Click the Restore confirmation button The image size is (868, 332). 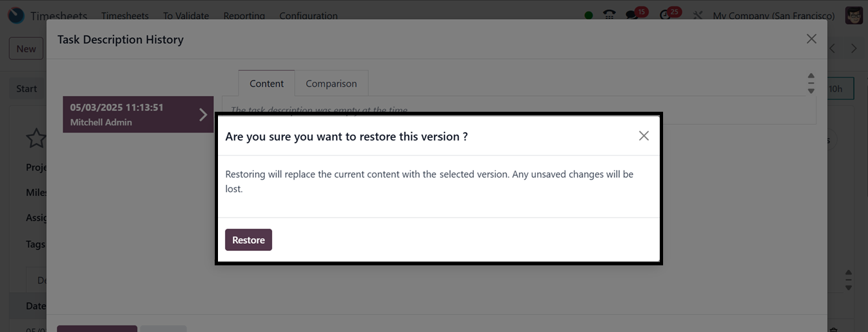[248, 240]
